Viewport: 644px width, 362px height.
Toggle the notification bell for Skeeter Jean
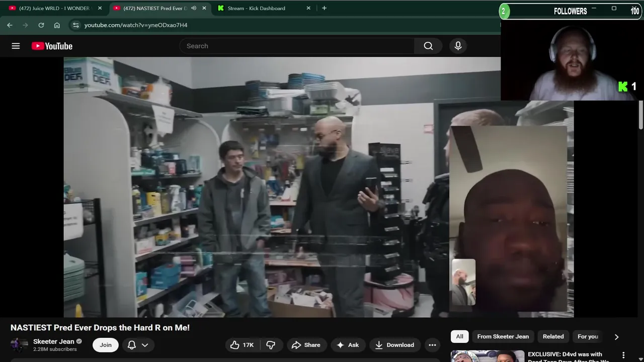[x=132, y=345]
